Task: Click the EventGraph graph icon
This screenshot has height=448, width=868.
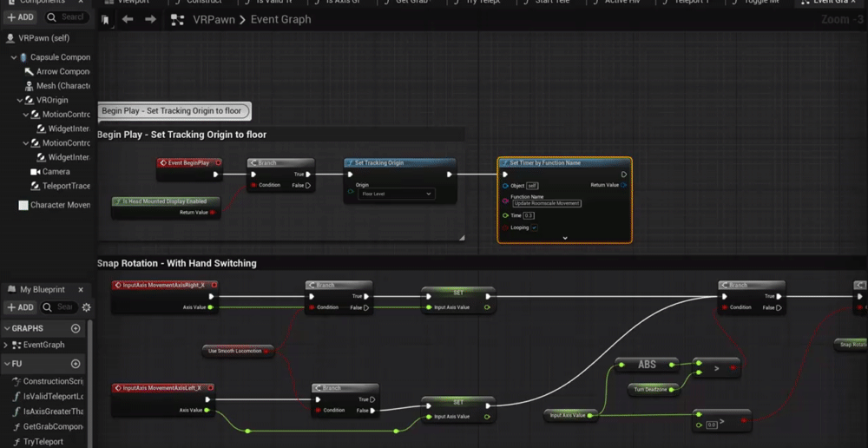Action: tap(16, 345)
